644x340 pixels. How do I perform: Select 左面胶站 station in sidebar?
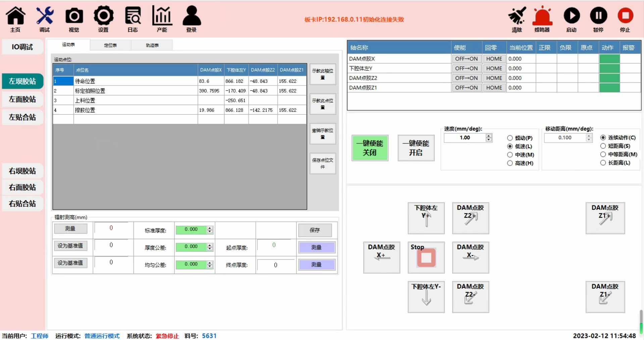(22, 99)
